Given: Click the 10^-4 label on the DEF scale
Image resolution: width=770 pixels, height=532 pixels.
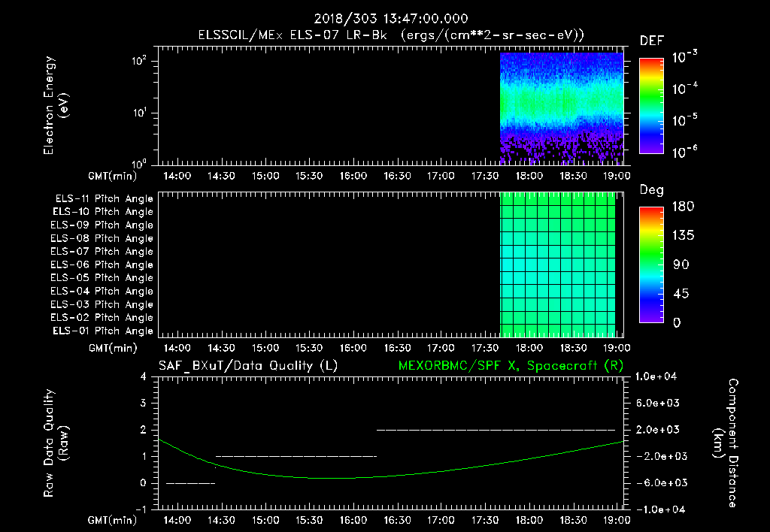Looking at the screenshot, I should 684,89.
